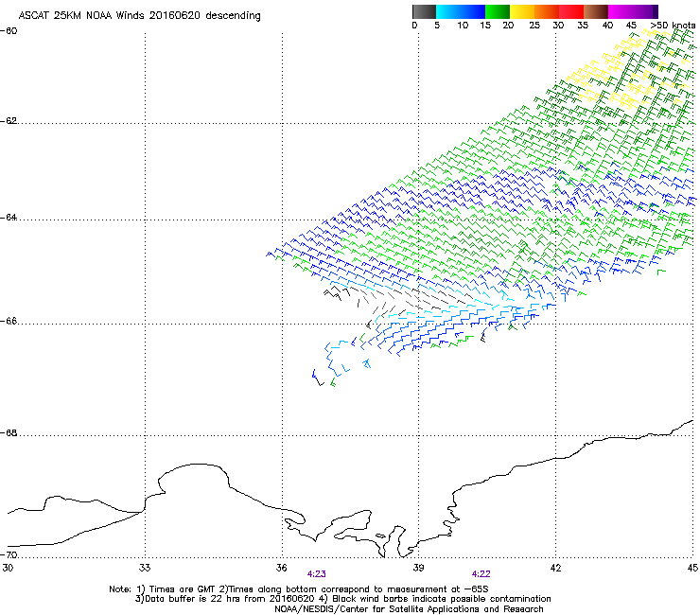This screenshot has width=700, height=615.
Task: Click the "-60" latitude axis label
Action: point(9,31)
